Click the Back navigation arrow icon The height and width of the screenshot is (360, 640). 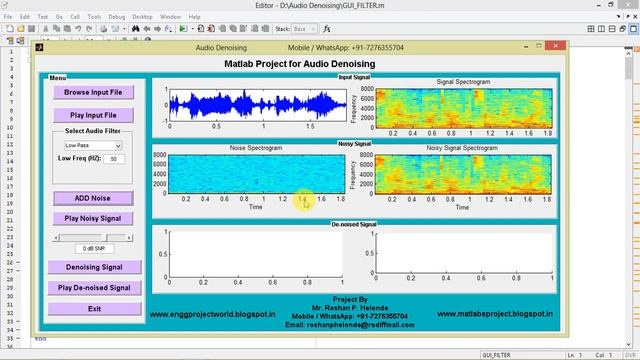(x=147, y=29)
